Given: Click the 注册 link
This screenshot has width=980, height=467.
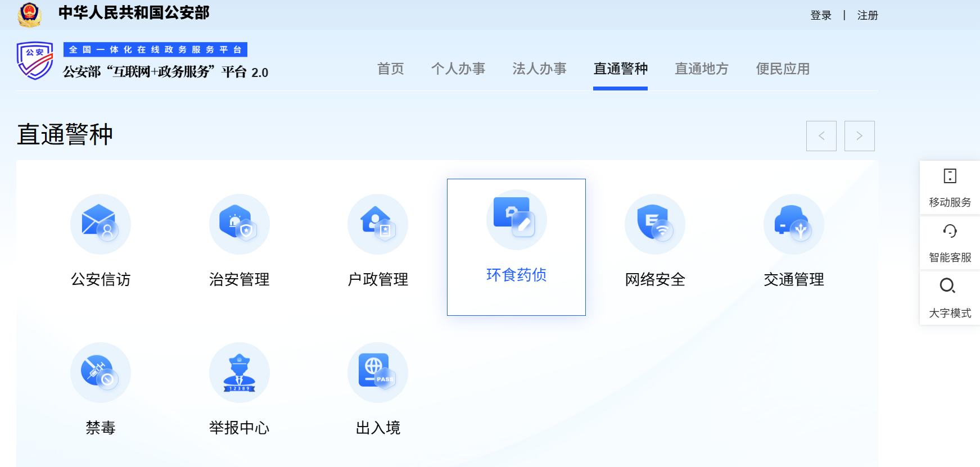Looking at the screenshot, I should (x=867, y=15).
